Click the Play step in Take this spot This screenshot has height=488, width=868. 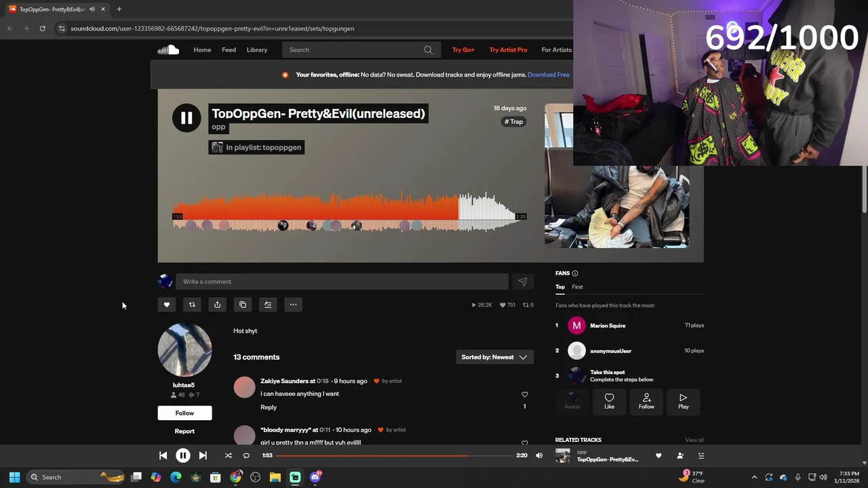pos(684,401)
